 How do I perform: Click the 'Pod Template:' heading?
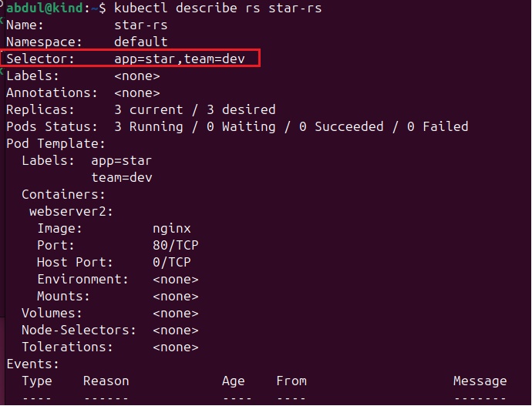56,143
